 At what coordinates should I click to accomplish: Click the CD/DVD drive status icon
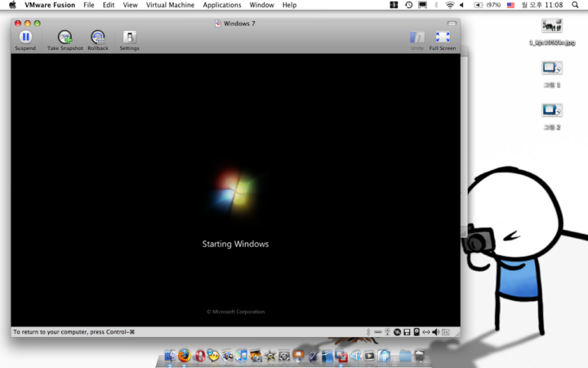[397, 332]
